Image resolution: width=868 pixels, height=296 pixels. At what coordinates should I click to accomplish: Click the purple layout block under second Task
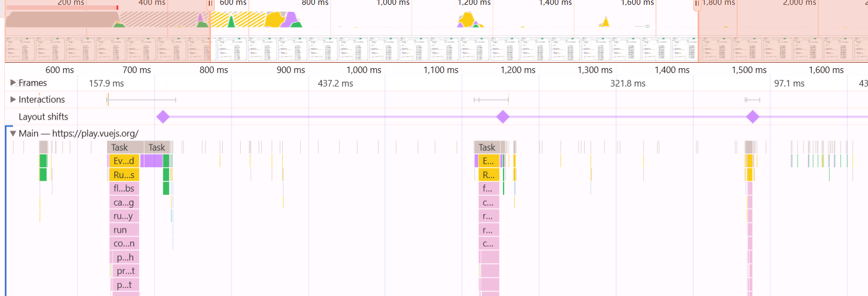pos(153,161)
